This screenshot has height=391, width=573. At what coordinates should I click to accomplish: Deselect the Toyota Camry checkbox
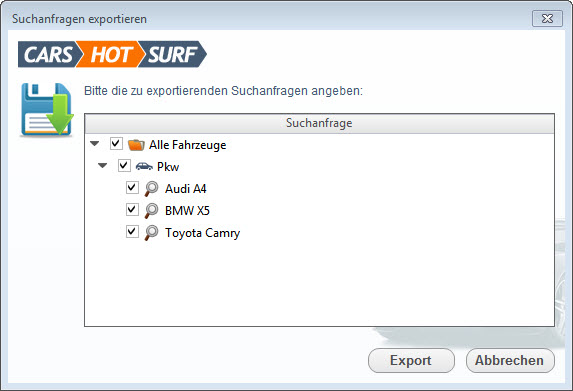point(132,231)
